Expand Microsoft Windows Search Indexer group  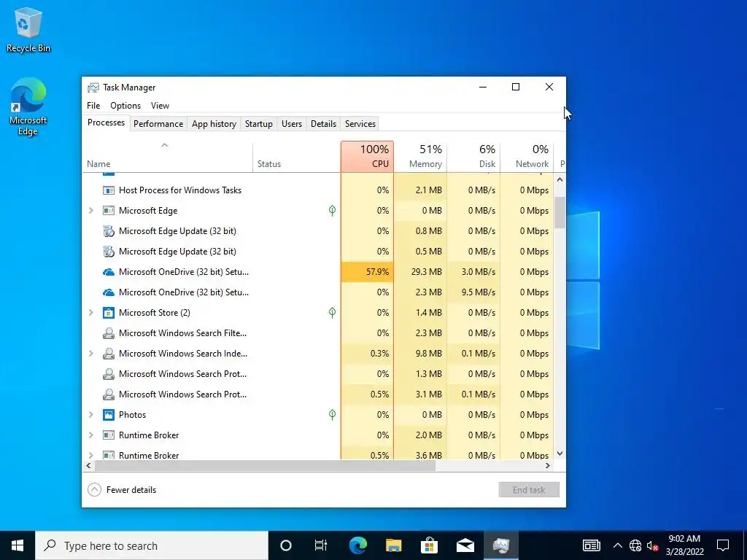click(x=91, y=354)
